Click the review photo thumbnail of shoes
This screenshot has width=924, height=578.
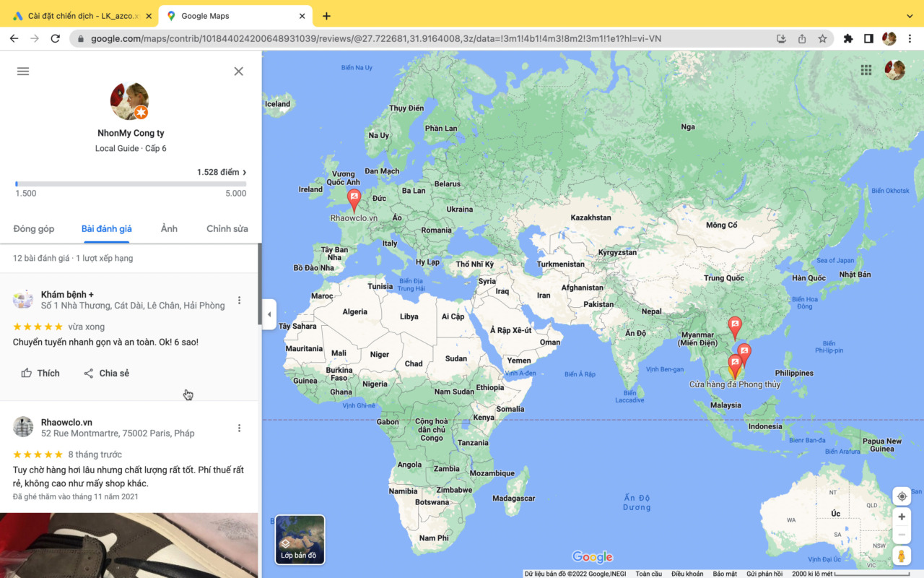(x=128, y=545)
